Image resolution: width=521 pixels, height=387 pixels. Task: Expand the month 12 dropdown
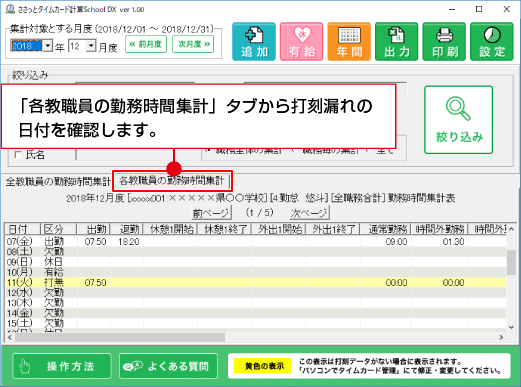pyautogui.click(x=91, y=46)
